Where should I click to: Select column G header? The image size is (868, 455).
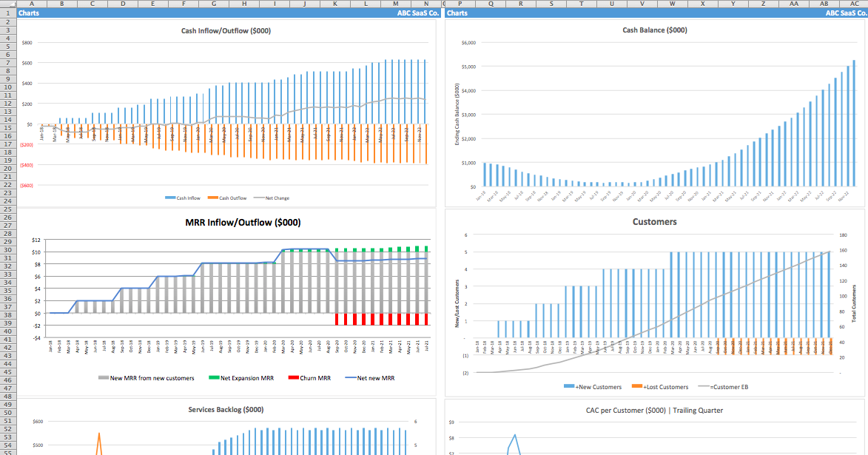214,4
